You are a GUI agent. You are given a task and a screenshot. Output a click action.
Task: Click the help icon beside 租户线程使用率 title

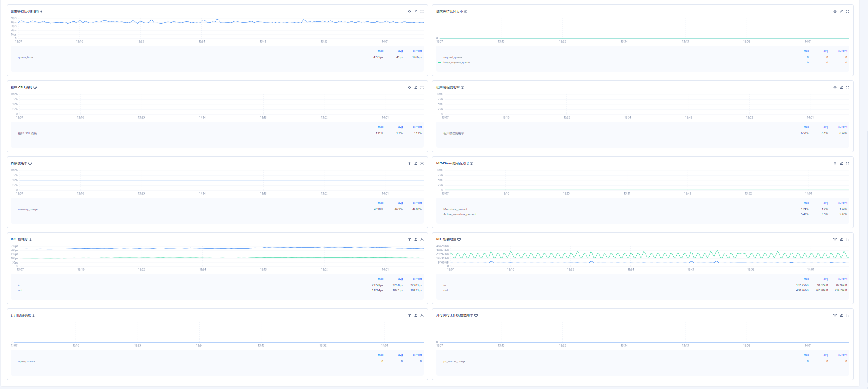pos(463,88)
